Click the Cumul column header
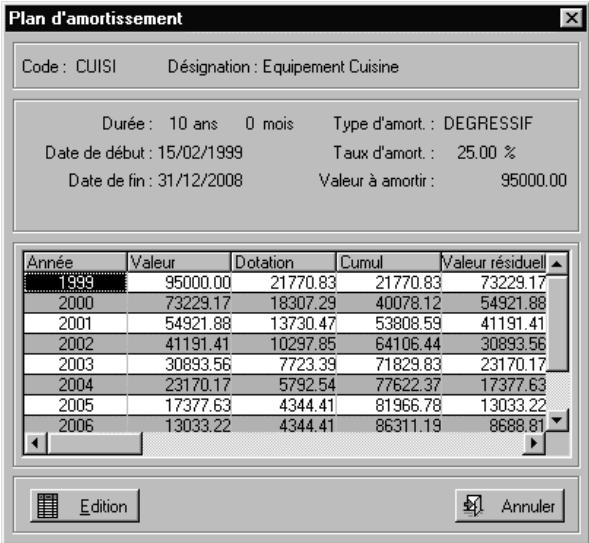 388,262
